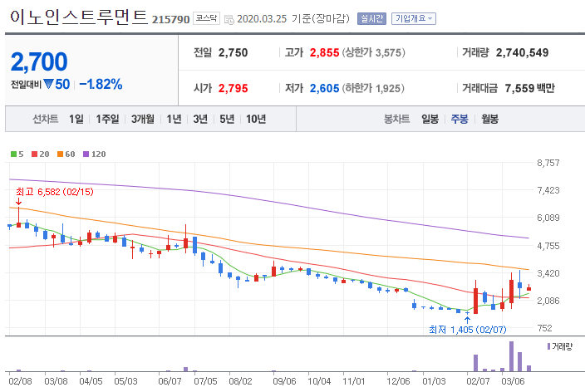Click the stock name 이노인스트루먼트
Screen dimensions: 585x392
[79, 17]
